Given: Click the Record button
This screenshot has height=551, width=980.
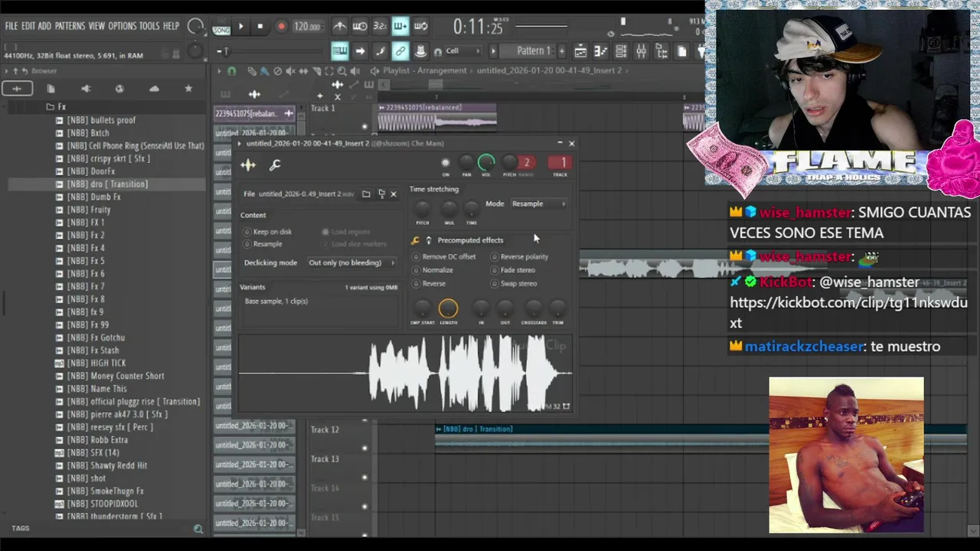Looking at the screenshot, I should 281,27.
